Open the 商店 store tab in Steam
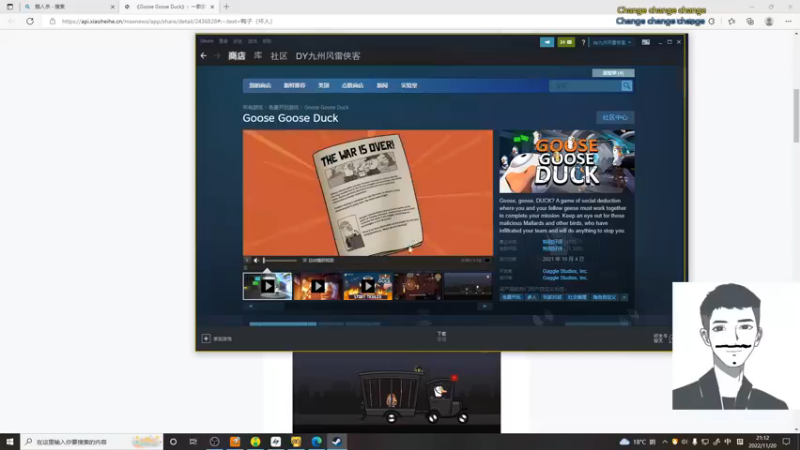800x450 pixels. (x=237, y=56)
